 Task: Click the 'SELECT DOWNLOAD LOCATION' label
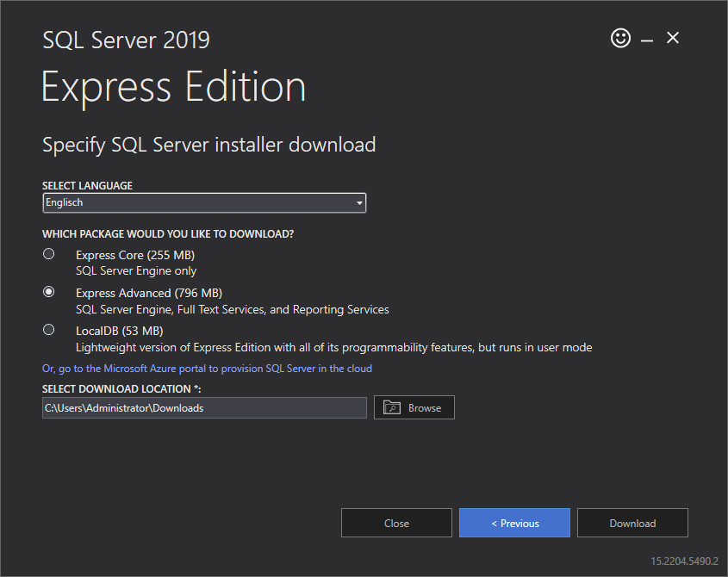tap(121, 389)
